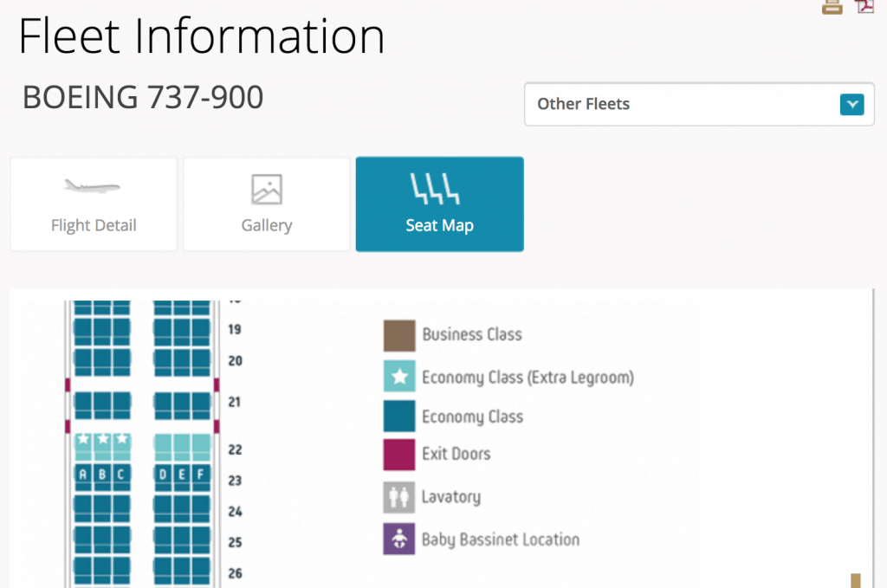Click the airplane icon above Flight Detail
This screenshot has width=887, height=588.
coord(93,186)
